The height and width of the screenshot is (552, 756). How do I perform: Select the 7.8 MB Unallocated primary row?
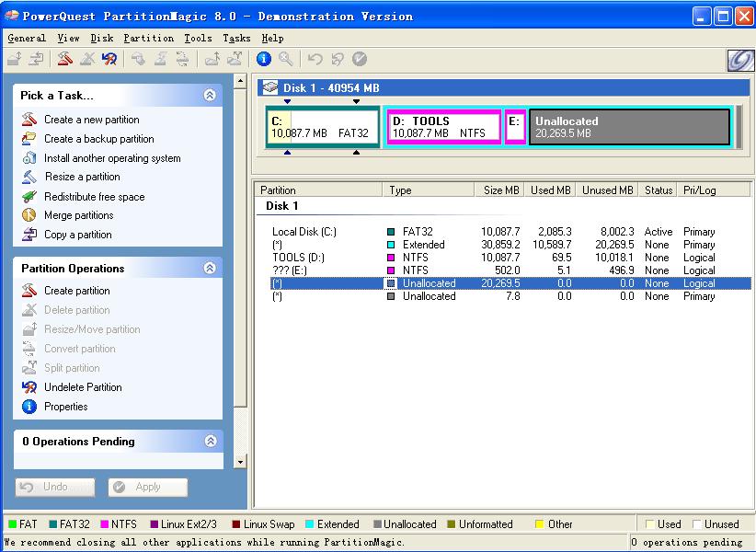[x=510, y=296]
